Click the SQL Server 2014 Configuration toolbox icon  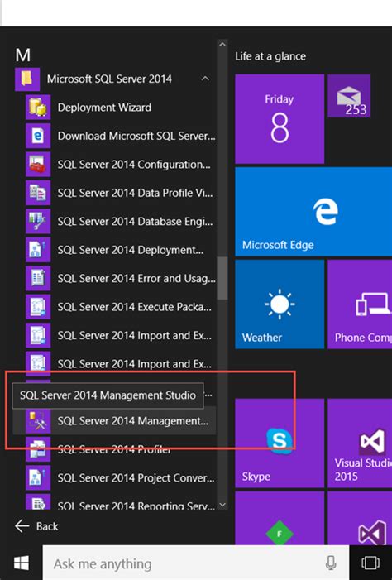click(x=38, y=164)
